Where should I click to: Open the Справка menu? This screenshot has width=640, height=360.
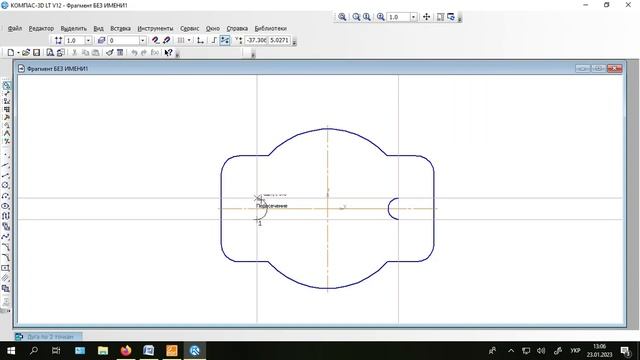point(237,29)
